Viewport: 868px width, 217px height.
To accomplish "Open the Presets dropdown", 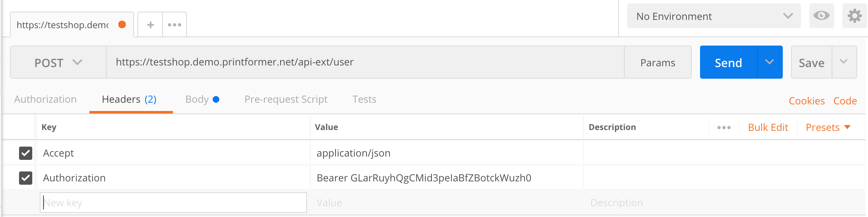I will click(828, 128).
